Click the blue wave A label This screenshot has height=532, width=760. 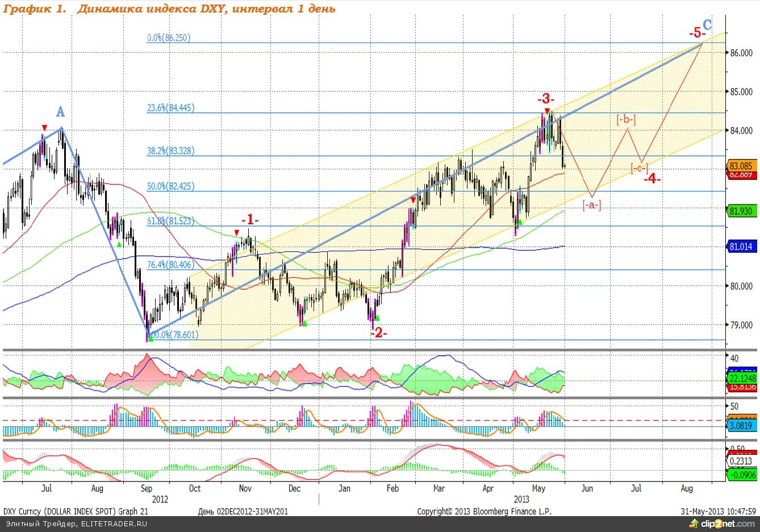tap(60, 112)
